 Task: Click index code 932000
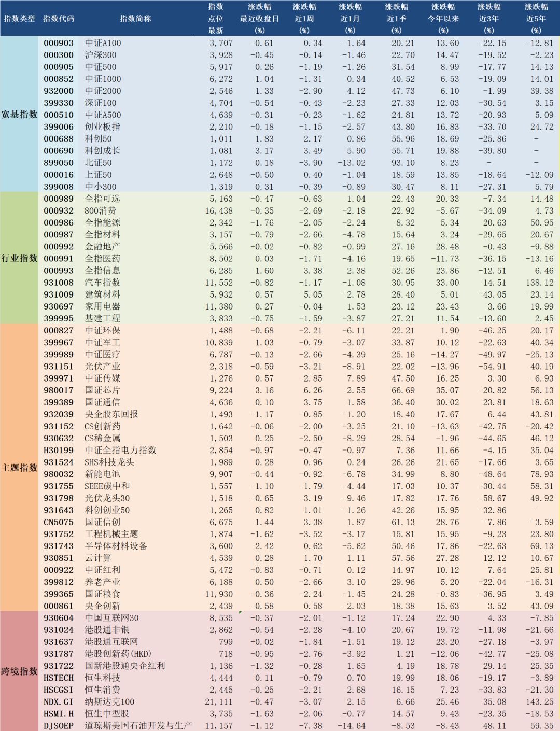click(x=59, y=91)
